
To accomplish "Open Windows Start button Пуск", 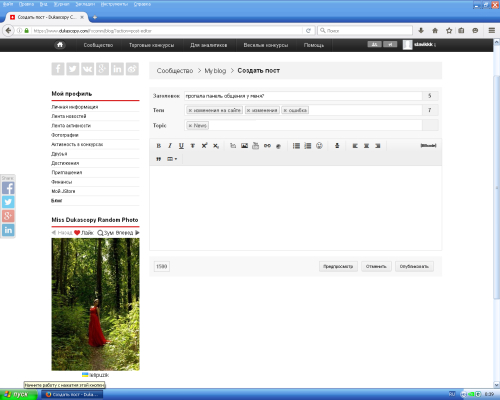I will point(18,394).
